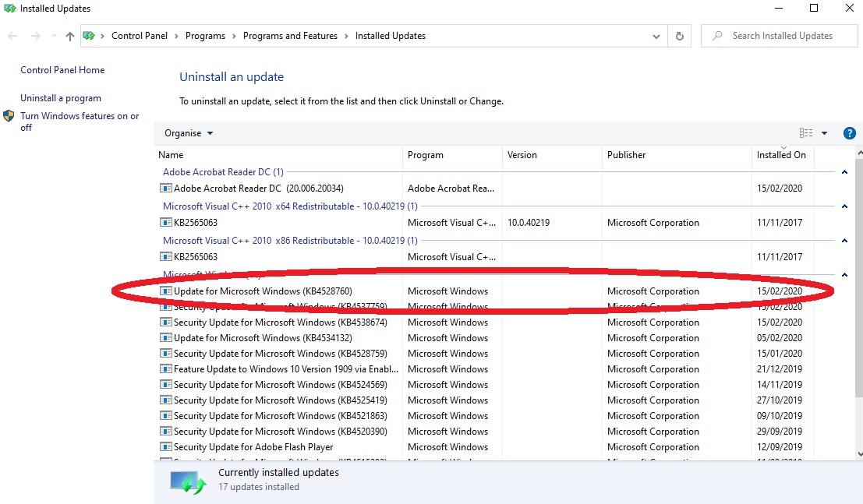Image resolution: width=863 pixels, height=504 pixels.
Task: Click the Back navigation arrow
Action: (12, 36)
